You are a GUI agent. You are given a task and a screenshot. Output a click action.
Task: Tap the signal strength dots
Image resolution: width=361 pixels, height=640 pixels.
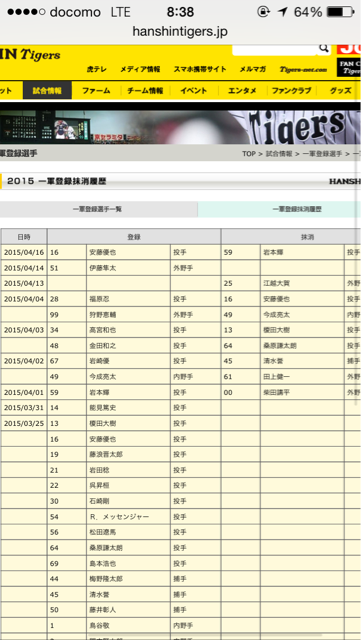point(26,12)
